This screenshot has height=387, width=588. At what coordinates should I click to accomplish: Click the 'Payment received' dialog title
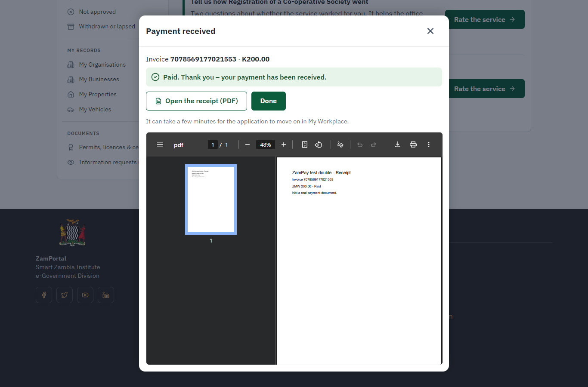pos(181,31)
